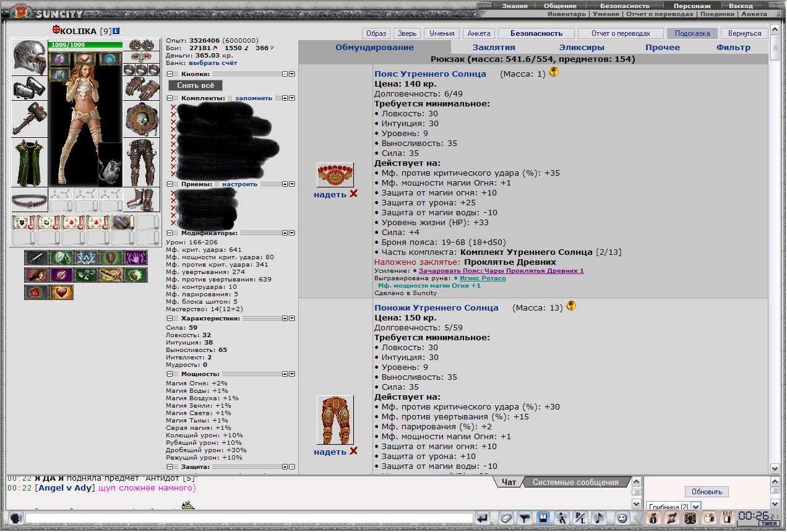Click the equipped necklace slot

click(x=142, y=58)
